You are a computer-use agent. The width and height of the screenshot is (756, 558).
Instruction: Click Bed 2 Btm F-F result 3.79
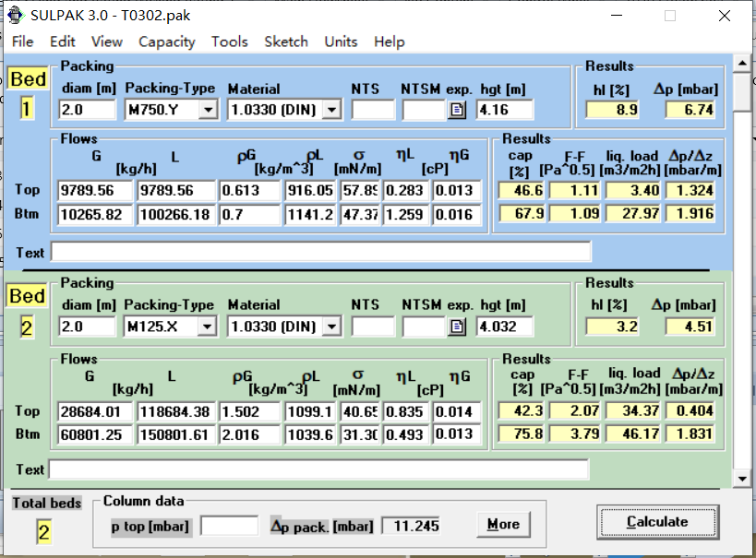[x=575, y=433]
